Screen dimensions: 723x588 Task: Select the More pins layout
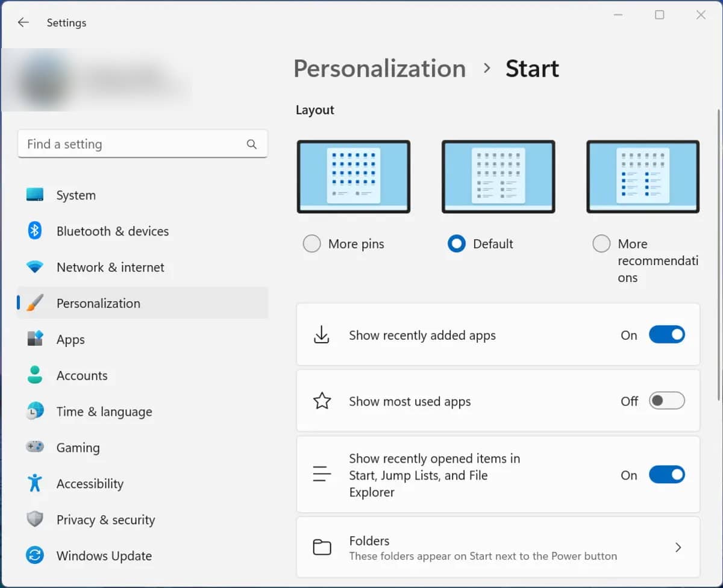coord(311,243)
